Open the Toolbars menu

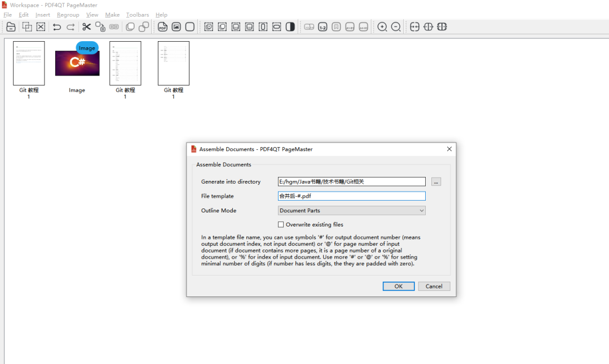[138, 15]
